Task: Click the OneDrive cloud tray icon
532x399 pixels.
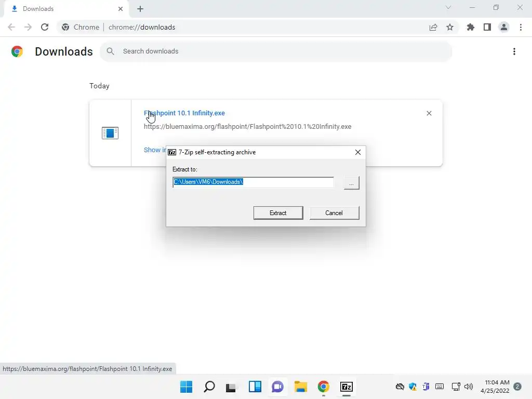Action: [400, 387]
